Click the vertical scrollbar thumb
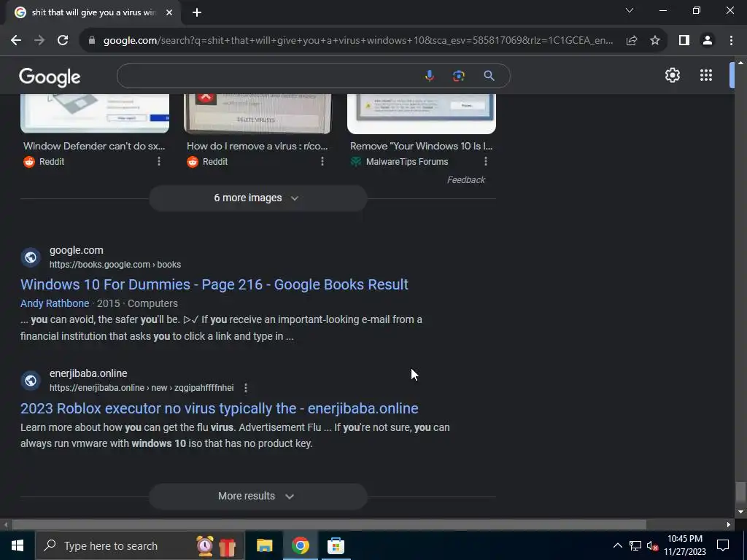This screenshot has height=560, width=747. click(x=740, y=492)
